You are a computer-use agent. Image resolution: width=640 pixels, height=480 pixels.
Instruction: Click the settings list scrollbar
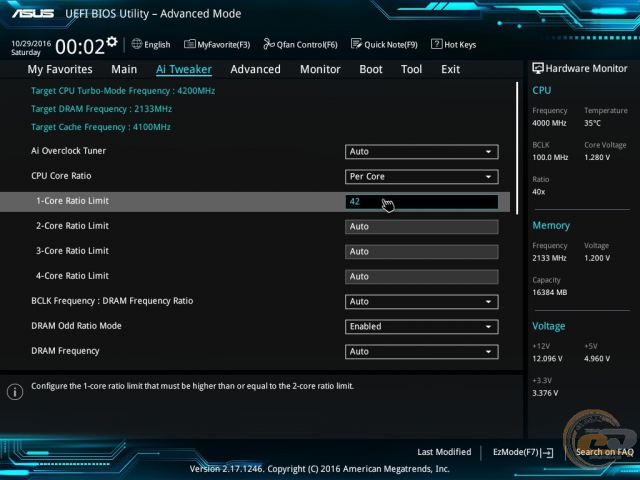tap(517, 148)
